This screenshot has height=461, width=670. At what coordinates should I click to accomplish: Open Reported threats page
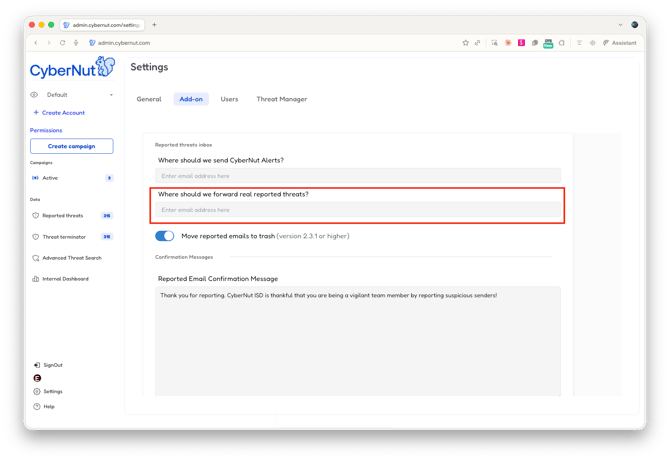coord(63,216)
